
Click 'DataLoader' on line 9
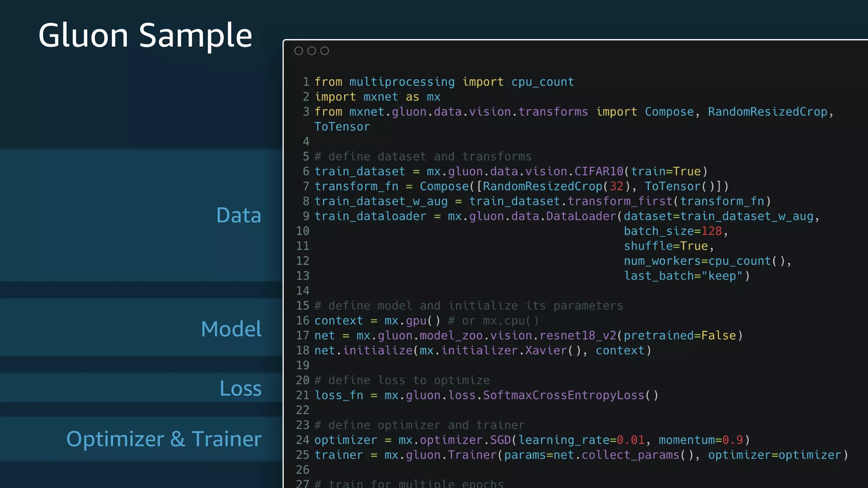[x=581, y=216]
